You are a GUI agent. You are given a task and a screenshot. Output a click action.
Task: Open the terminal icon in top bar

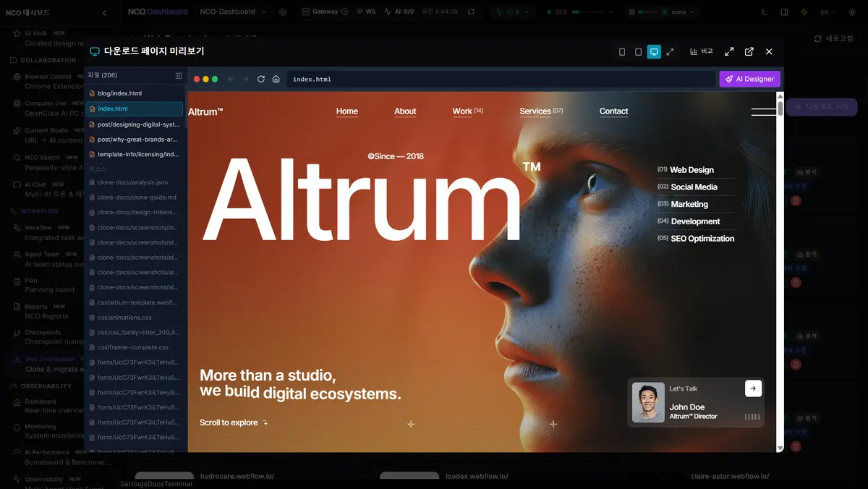click(765, 12)
